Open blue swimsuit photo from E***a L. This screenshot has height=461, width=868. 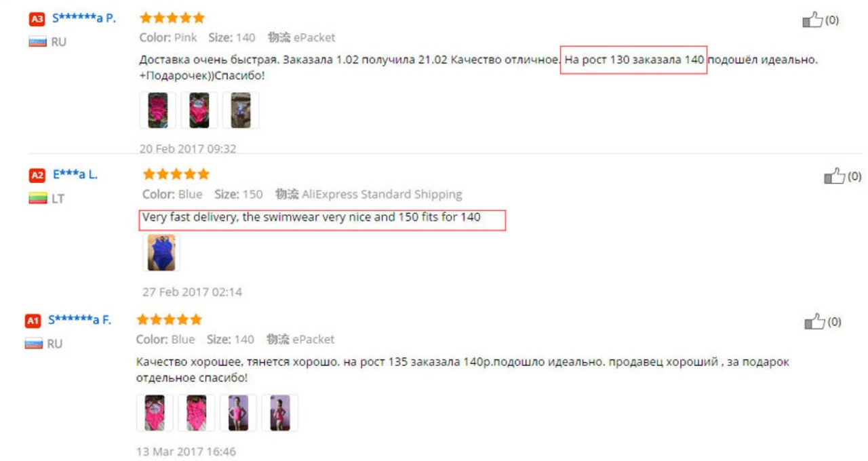point(161,253)
